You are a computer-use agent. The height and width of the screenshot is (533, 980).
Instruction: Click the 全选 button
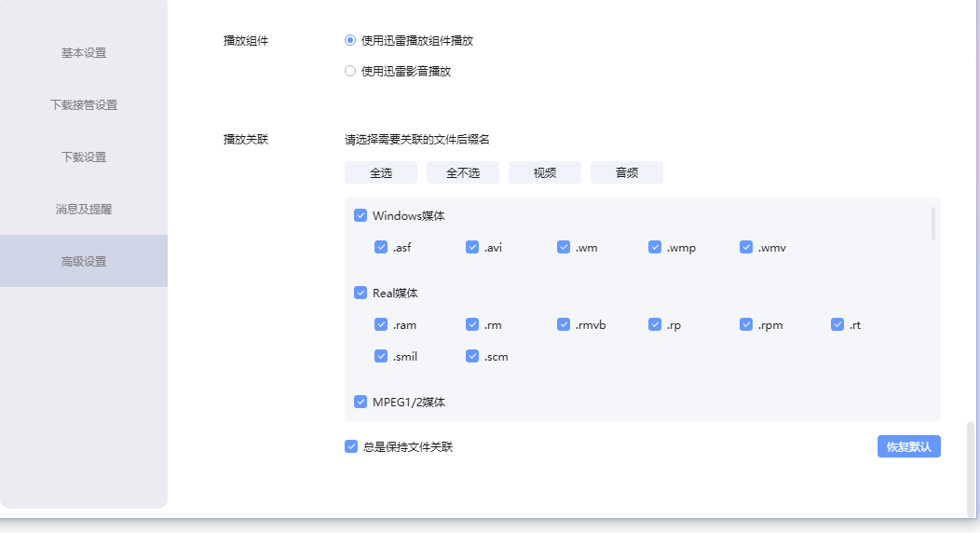pos(380,172)
